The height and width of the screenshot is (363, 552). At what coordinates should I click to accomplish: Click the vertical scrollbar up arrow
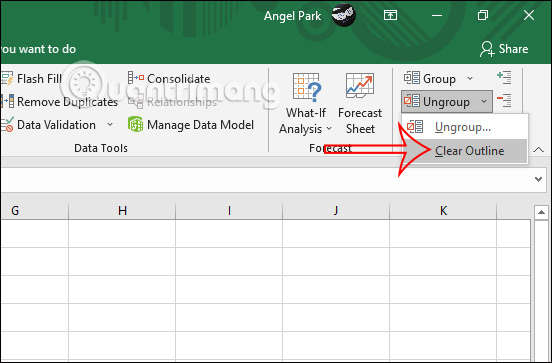click(541, 212)
